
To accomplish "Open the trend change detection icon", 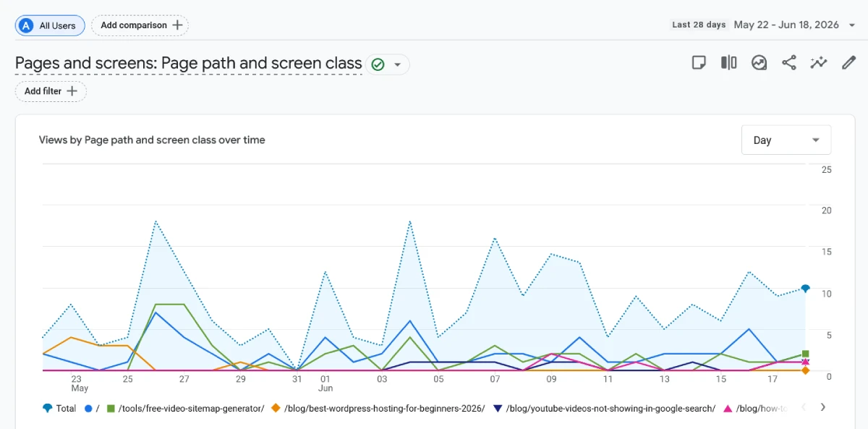I will pos(759,63).
